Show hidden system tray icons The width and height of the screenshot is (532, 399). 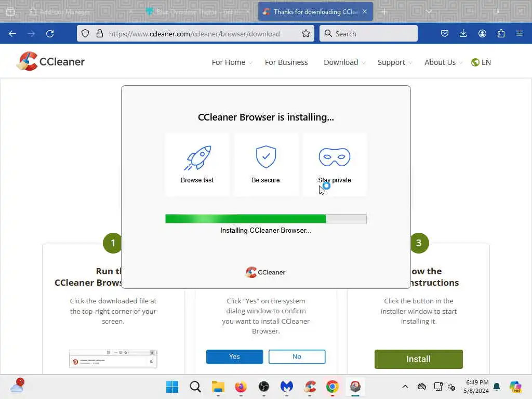pyautogui.click(x=405, y=387)
